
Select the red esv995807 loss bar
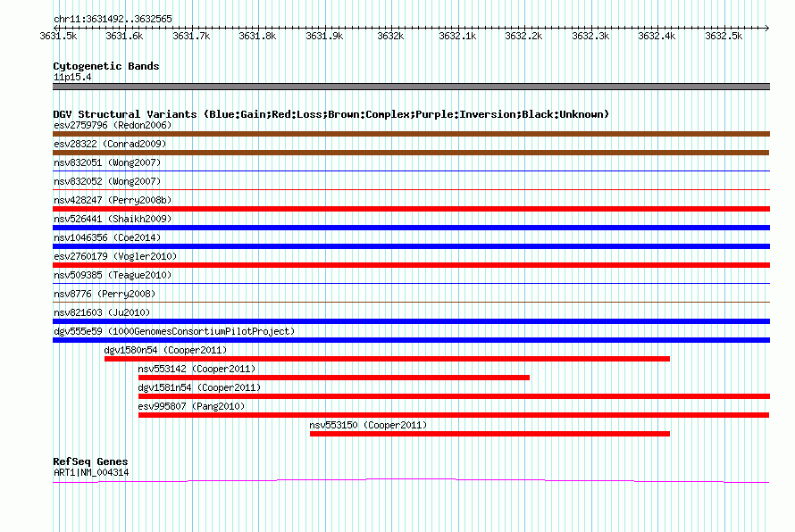tap(454, 415)
